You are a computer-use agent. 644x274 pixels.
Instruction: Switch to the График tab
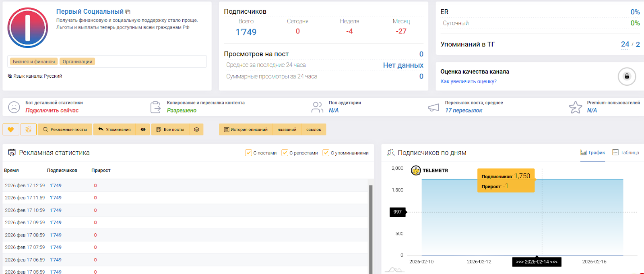(x=592, y=153)
